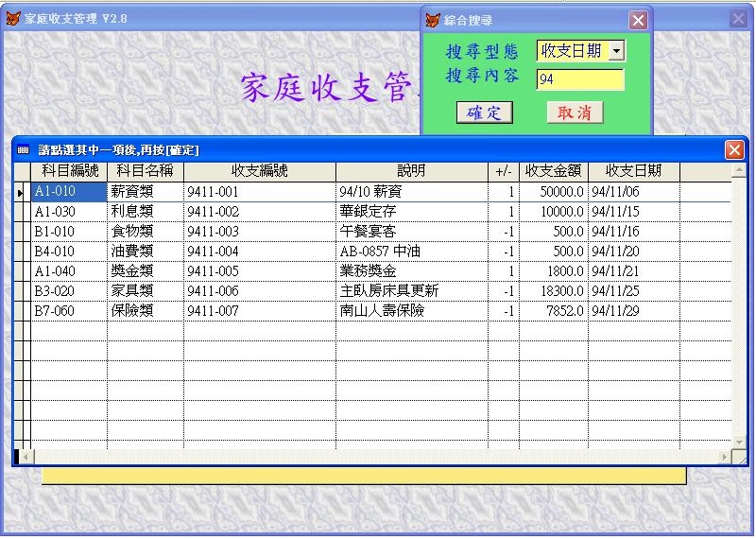The height and width of the screenshot is (539, 756).
Task: Click the 94/11/06 date cell
Action: coord(634,192)
